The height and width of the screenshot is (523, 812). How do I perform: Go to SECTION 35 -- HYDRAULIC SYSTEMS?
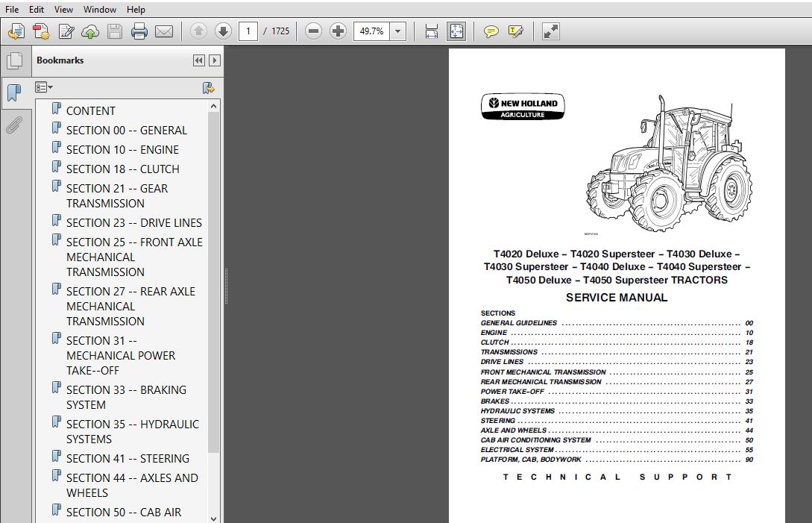(x=133, y=432)
